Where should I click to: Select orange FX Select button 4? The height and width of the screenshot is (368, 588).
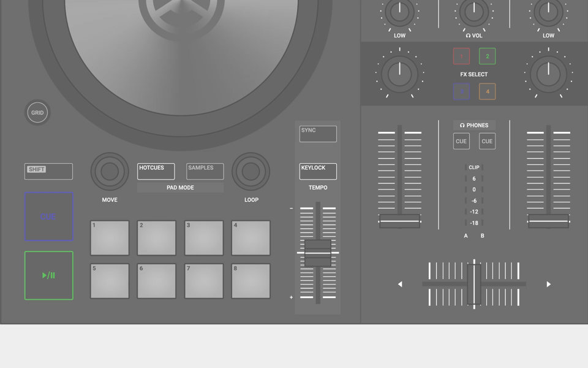pos(488,92)
